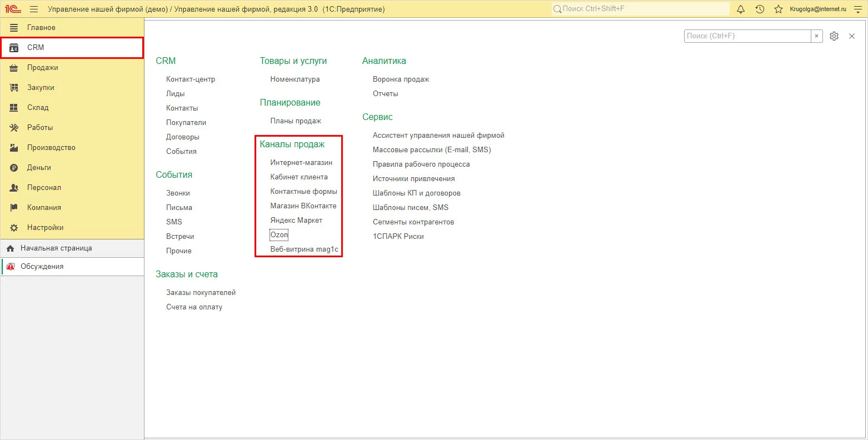
Task: Open the 1СПАРК Риски link
Action: click(x=398, y=237)
